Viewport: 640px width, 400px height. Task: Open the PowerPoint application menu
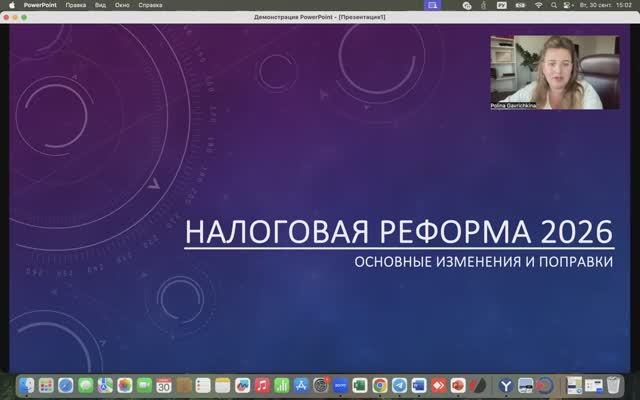click(x=38, y=5)
